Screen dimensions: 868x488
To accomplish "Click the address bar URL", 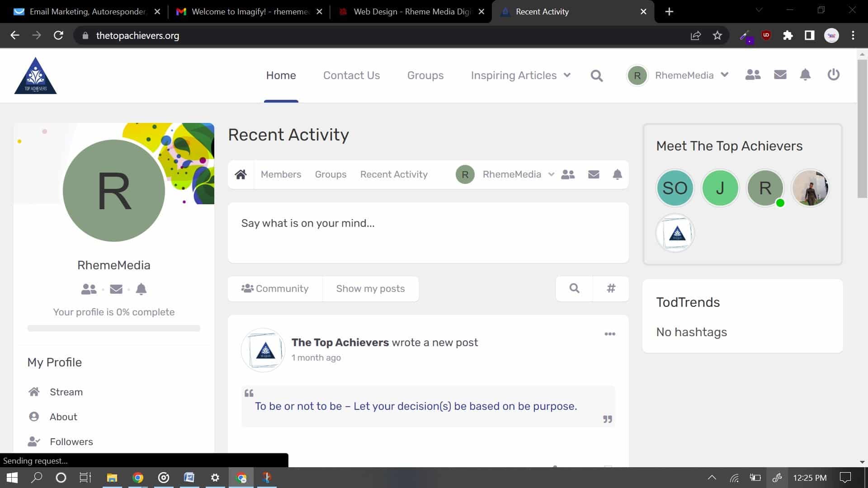I will coord(137,36).
